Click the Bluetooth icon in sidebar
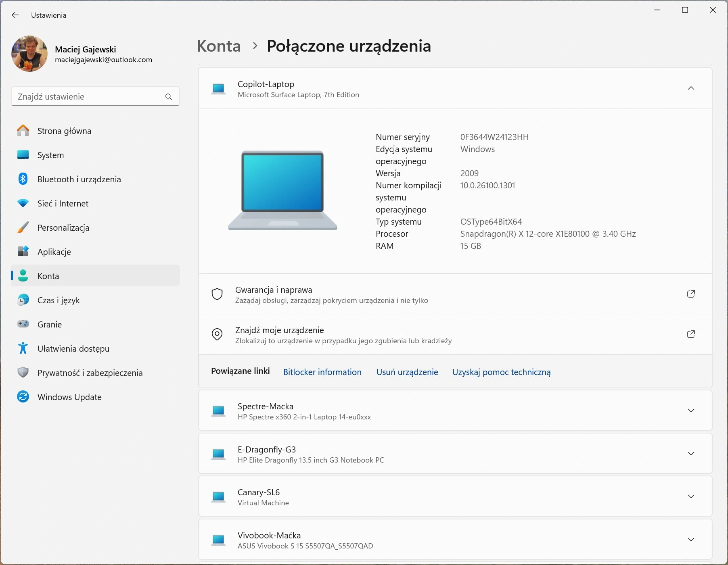The height and width of the screenshot is (565, 728). pos(23,179)
